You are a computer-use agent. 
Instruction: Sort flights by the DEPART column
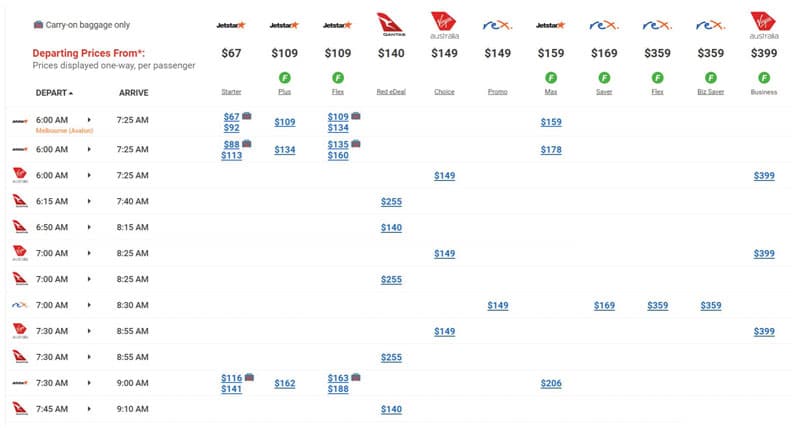point(54,93)
